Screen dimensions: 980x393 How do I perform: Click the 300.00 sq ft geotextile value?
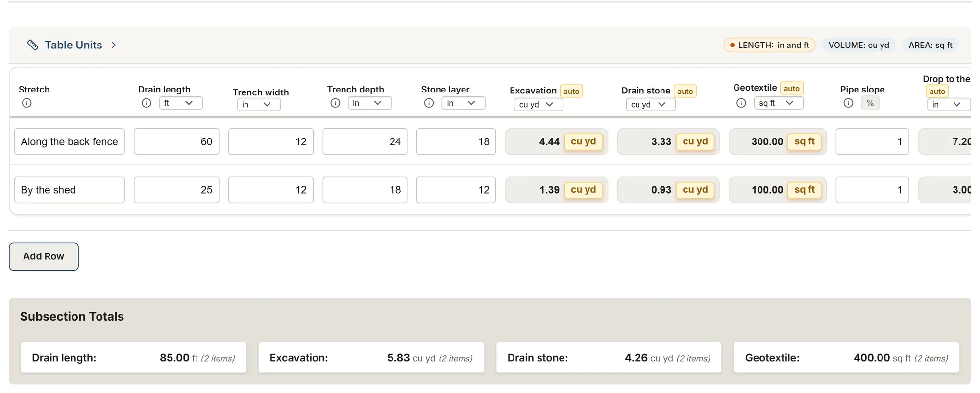pos(778,141)
